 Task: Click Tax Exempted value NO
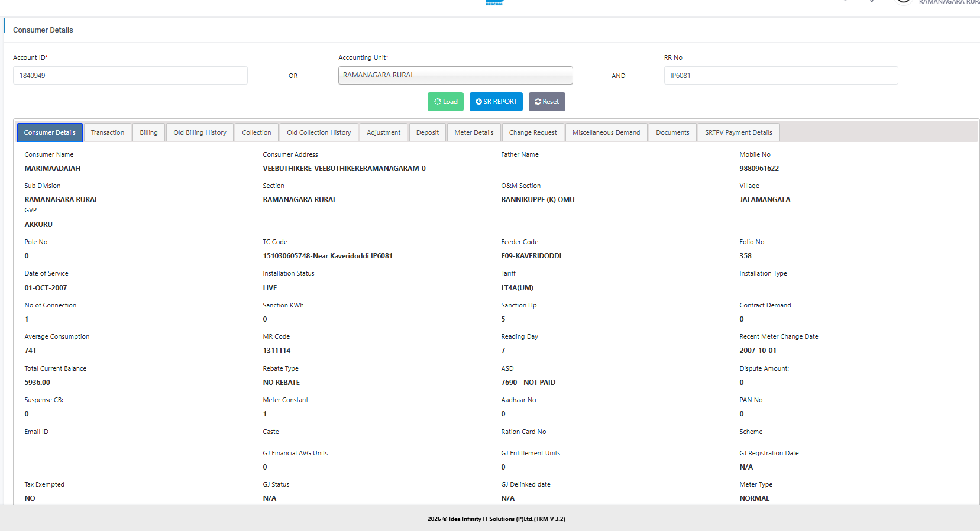click(30, 498)
